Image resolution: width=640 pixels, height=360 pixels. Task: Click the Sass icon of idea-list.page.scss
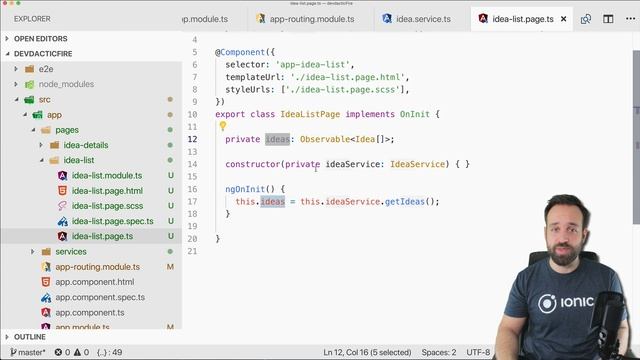pyautogui.click(x=62, y=206)
